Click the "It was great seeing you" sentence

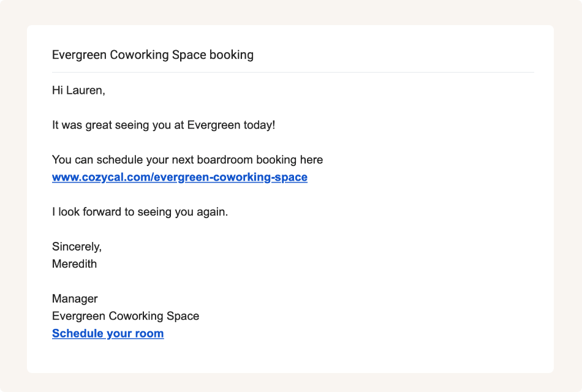click(164, 126)
